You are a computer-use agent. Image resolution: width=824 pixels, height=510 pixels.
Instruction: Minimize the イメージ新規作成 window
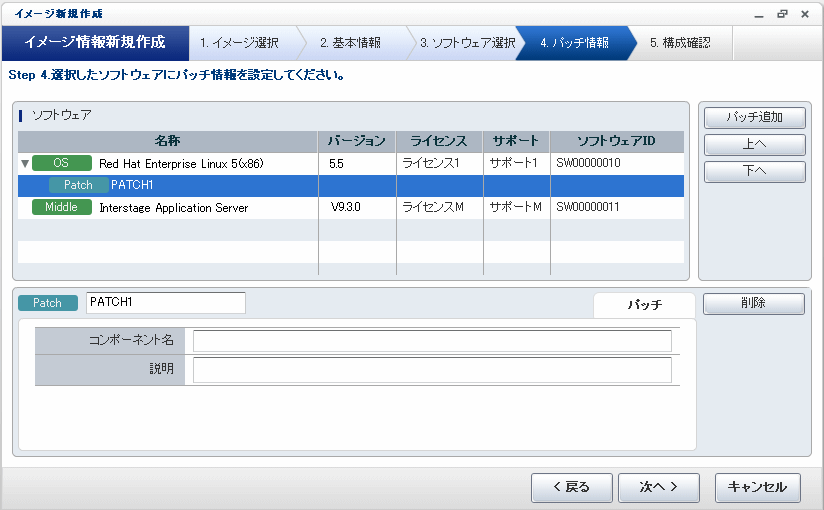click(x=758, y=15)
